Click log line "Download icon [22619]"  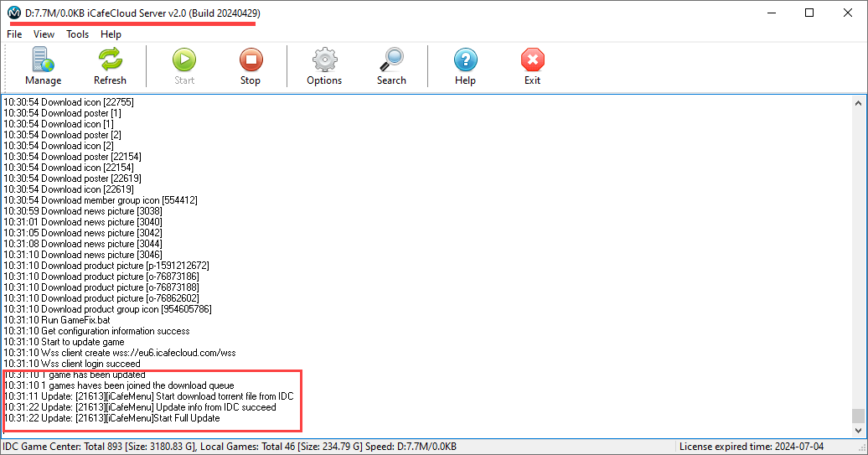click(69, 189)
